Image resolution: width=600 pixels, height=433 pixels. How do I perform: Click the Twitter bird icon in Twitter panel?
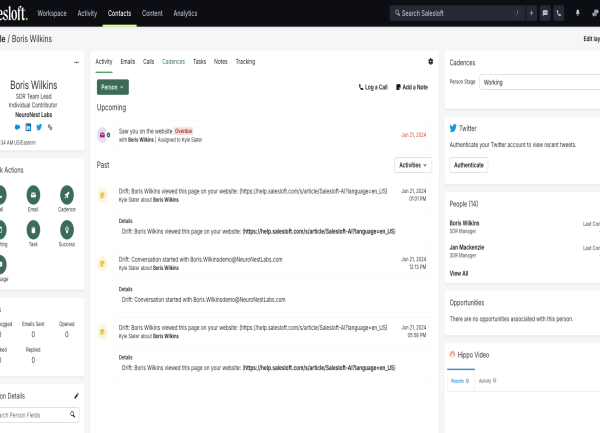[x=453, y=128]
